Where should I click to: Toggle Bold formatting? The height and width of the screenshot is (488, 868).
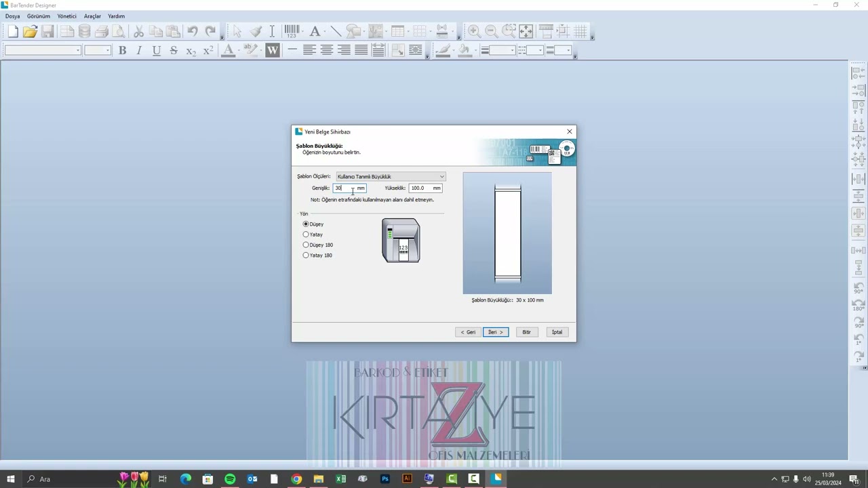[122, 50]
